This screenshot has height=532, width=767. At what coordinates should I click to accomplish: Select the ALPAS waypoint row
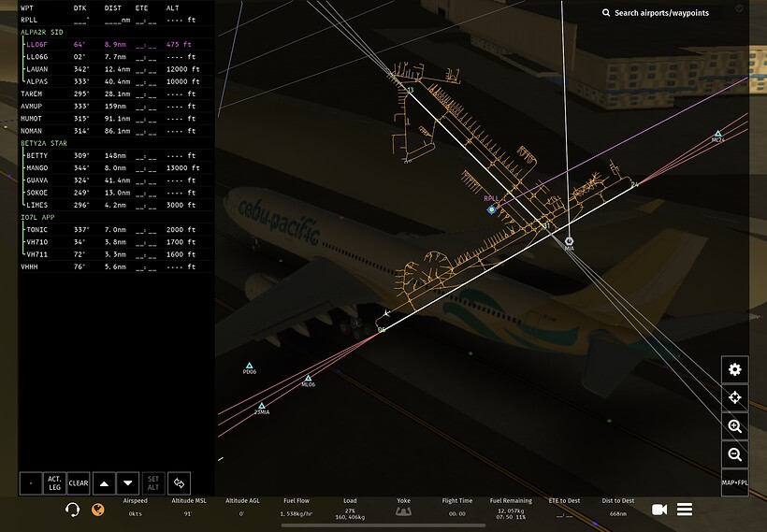(x=116, y=81)
